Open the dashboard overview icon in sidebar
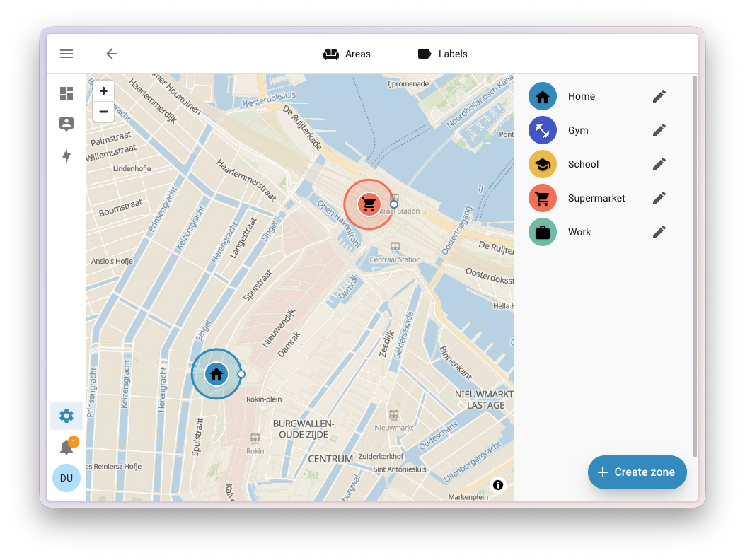 [67, 93]
